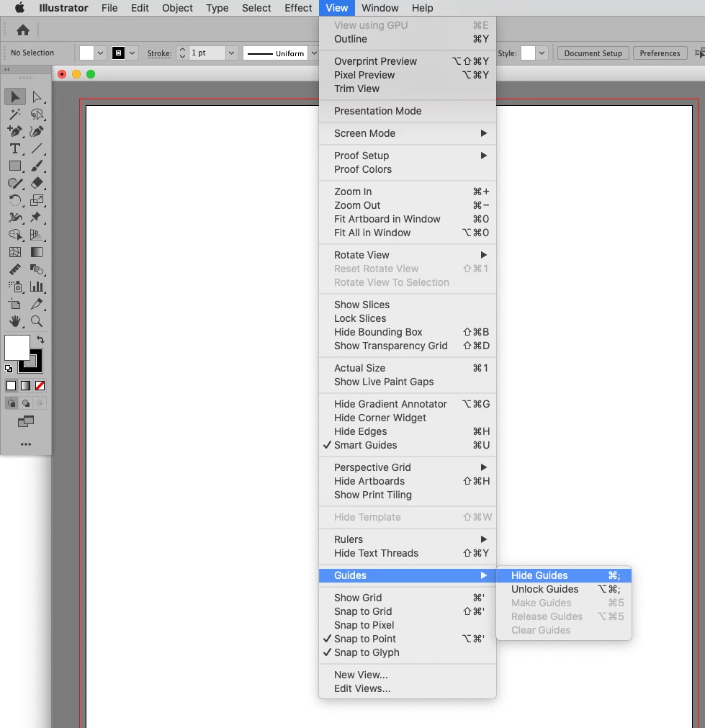Expand Rotate View submenu
The image size is (705, 728).
coord(408,255)
